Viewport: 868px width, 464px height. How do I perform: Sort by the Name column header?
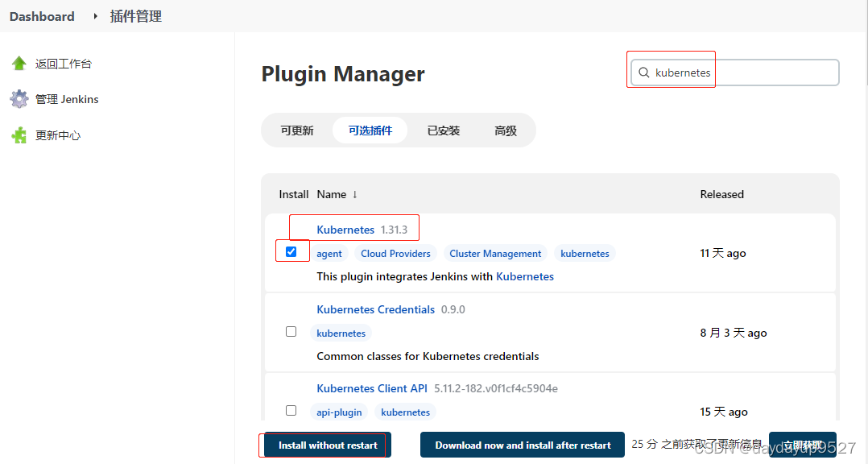tap(332, 194)
